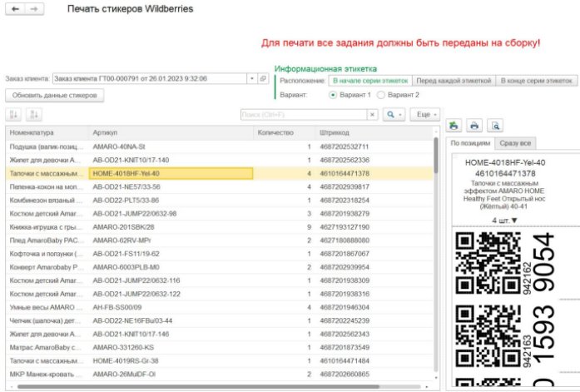Toggle В начале серии этикеток placement
Viewport: 580px width, 392px height.
369,81
